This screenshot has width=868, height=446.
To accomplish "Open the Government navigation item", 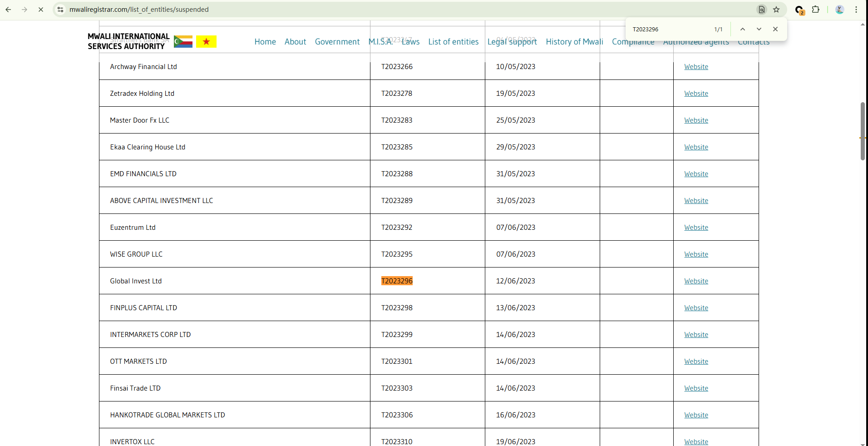I will pos(337,42).
